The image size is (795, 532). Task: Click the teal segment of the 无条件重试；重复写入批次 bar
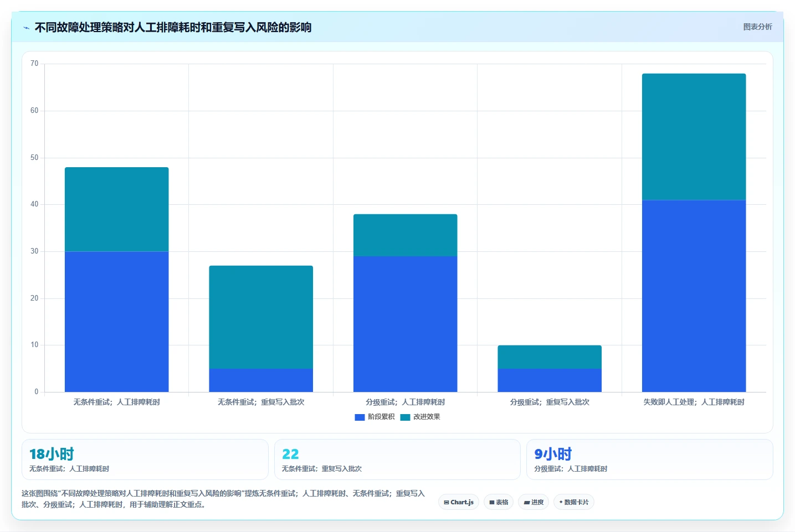(x=261, y=317)
